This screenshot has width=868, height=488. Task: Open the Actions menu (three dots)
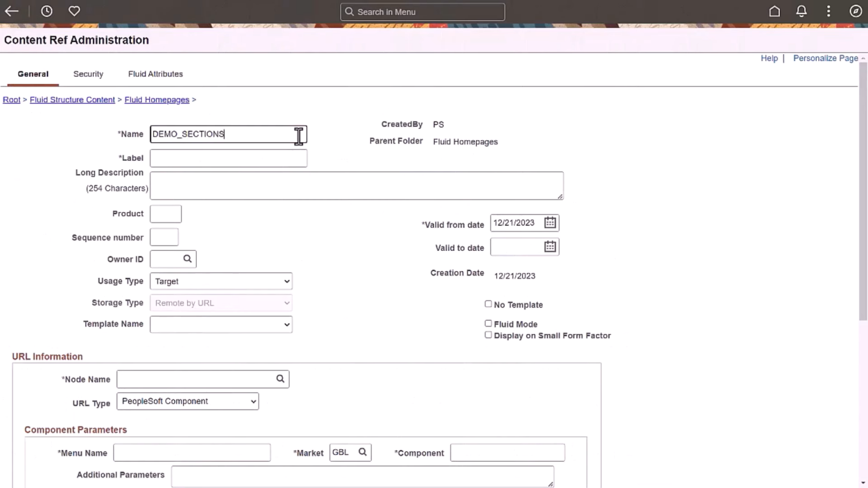tap(828, 11)
